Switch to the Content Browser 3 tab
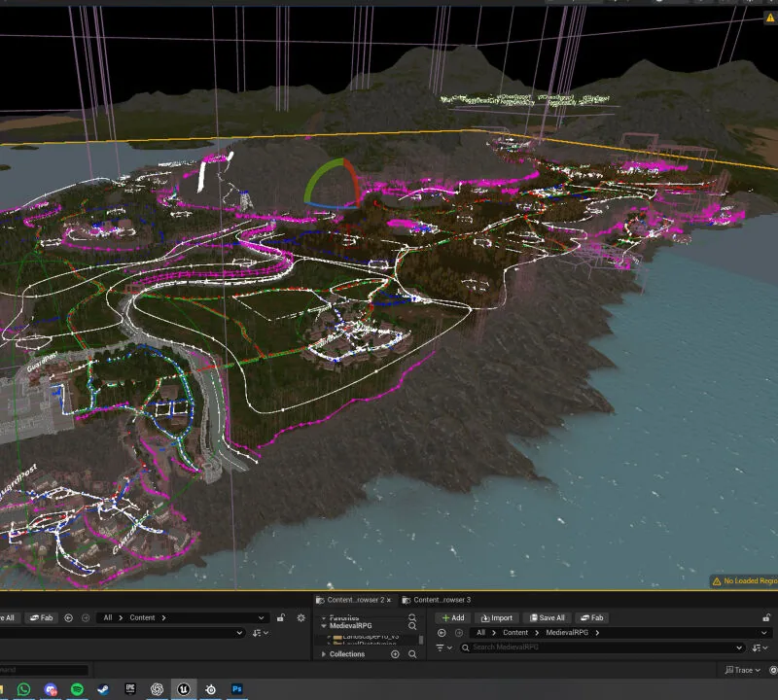Viewport: 778px width, 700px height. 437,600
